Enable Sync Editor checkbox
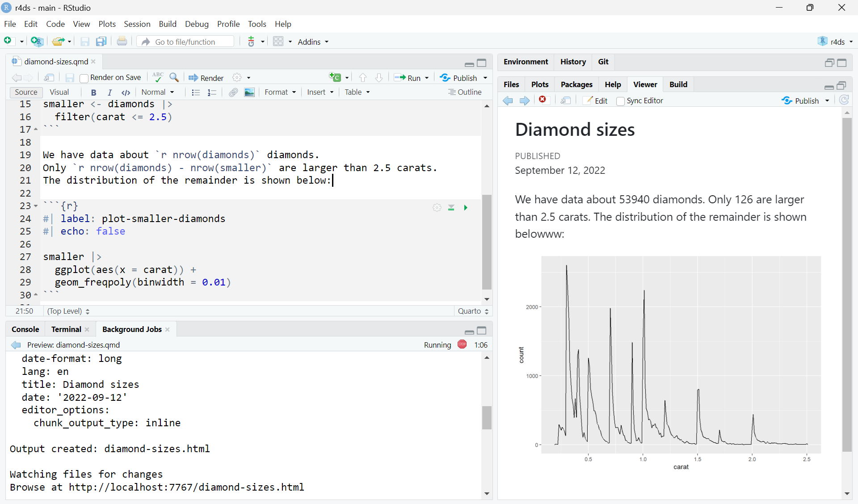The width and height of the screenshot is (858, 504). (620, 101)
